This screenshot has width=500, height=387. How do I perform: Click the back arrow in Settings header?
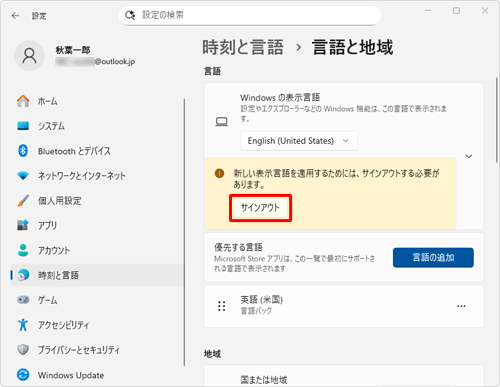15,16
